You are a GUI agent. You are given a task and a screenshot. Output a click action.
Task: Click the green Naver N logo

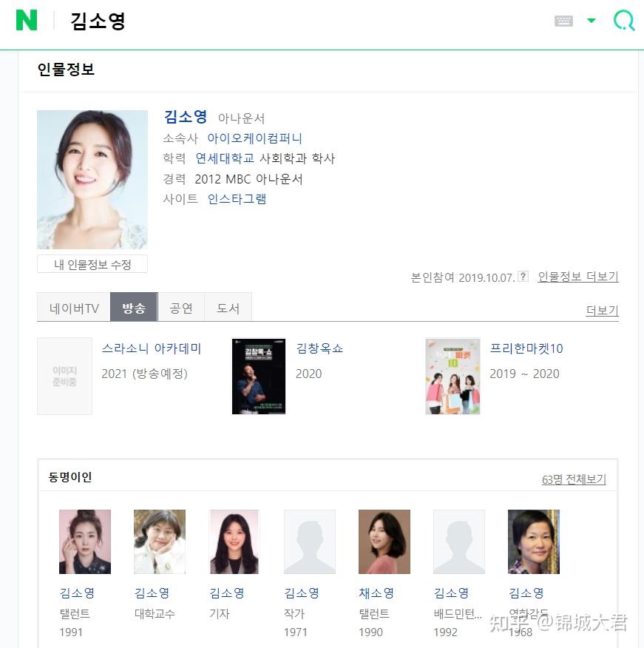pos(27,20)
